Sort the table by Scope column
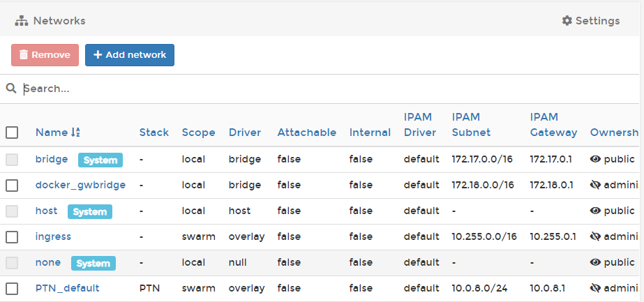 click(198, 133)
